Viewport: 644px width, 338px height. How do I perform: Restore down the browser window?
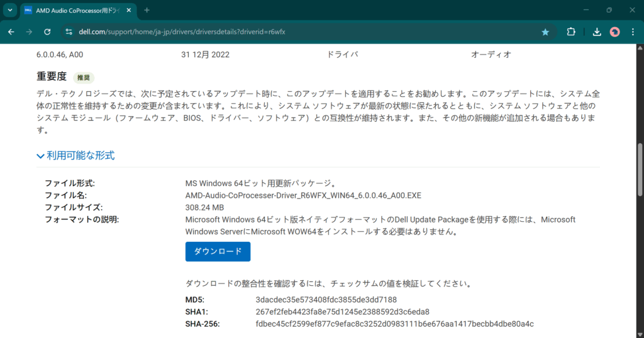(609, 10)
